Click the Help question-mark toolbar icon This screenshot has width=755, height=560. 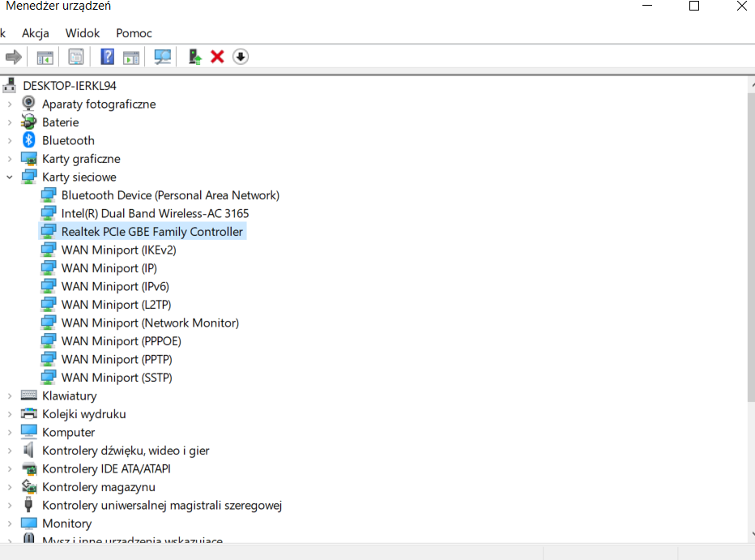pyautogui.click(x=107, y=57)
